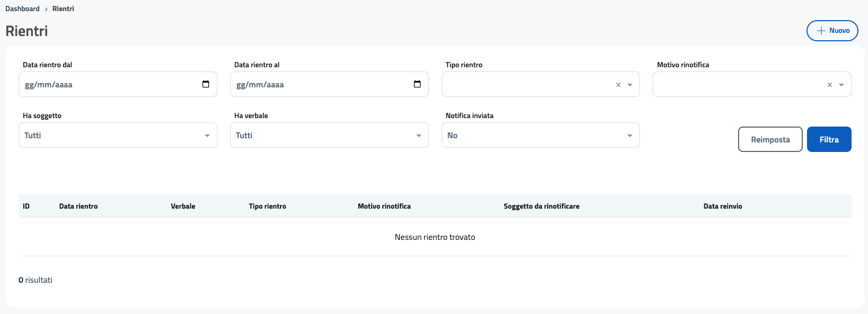Focus the Data rientro dal date field
868x314 pixels.
click(106, 85)
